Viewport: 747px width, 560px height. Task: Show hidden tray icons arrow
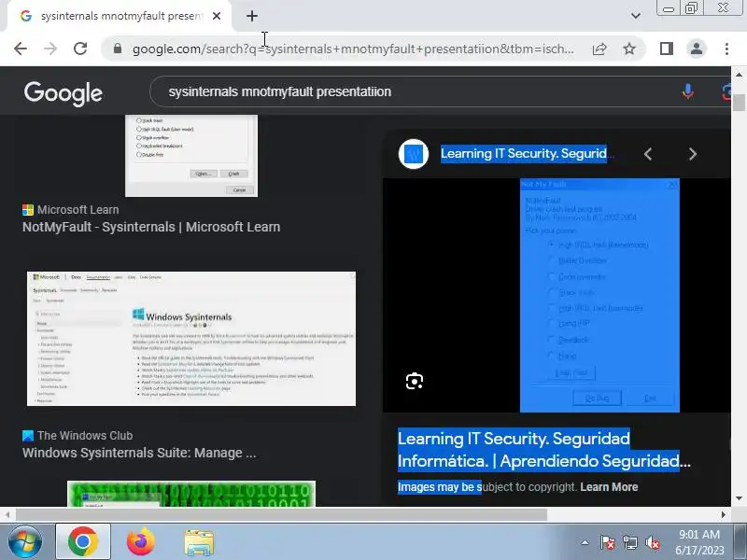585,542
